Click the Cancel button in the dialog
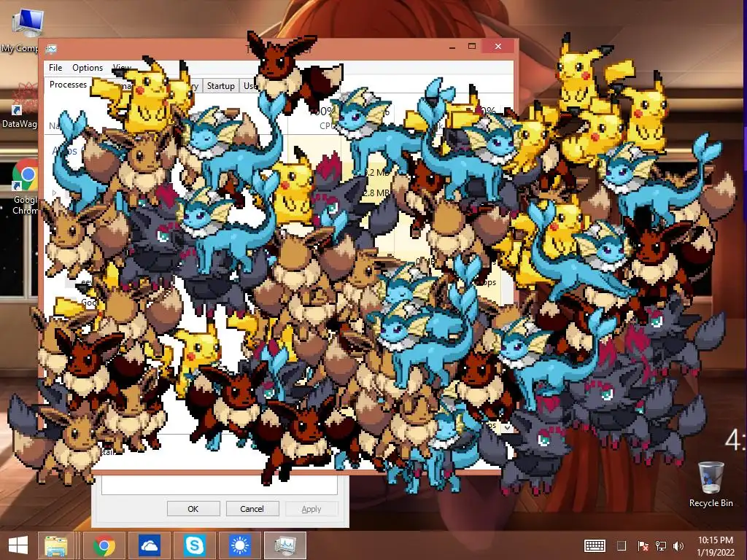This screenshot has height=560, width=747. (x=252, y=508)
